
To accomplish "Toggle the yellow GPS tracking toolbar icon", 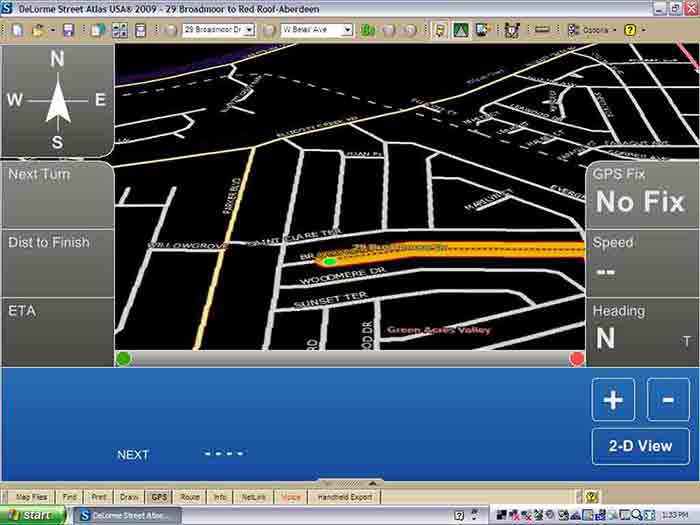I will pos(440,30).
